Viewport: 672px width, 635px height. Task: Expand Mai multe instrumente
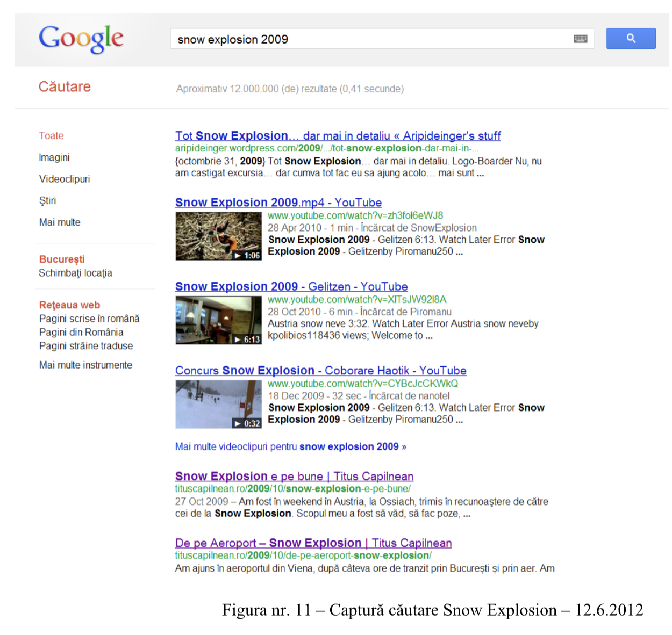85,365
